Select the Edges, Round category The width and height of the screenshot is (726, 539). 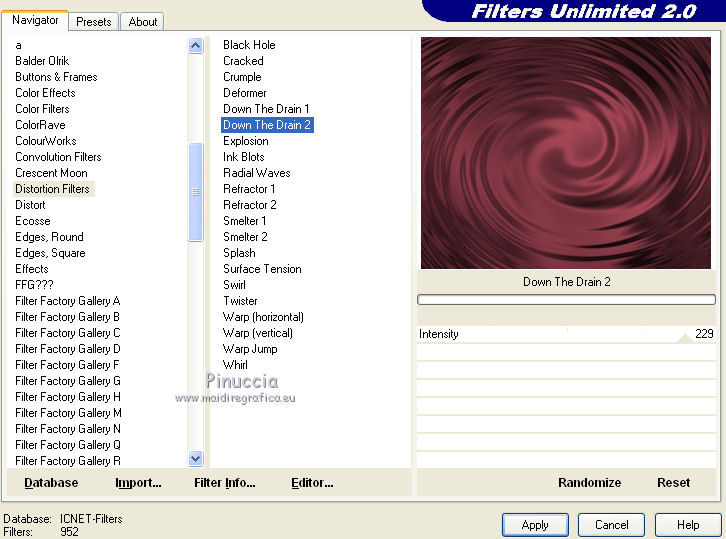[50, 237]
